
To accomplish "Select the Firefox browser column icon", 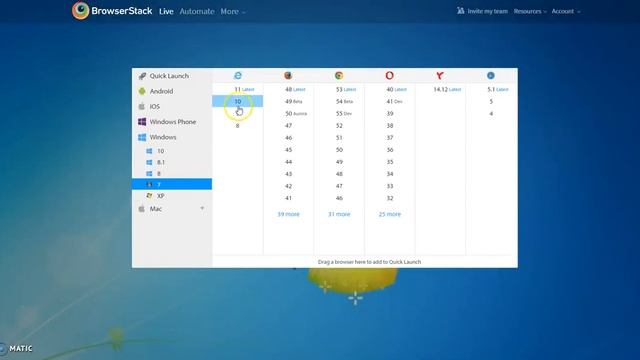I will point(288,76).
